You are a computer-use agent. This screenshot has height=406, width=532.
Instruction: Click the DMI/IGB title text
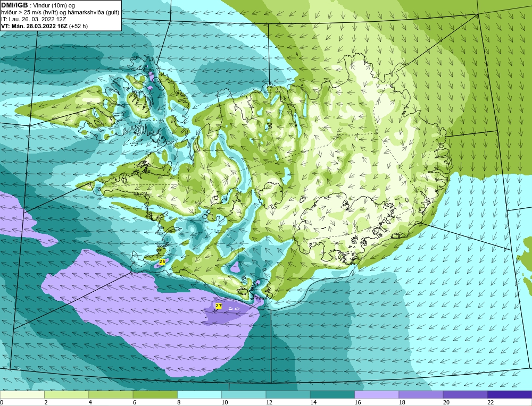pyautogui.click(x=14, y=5)
